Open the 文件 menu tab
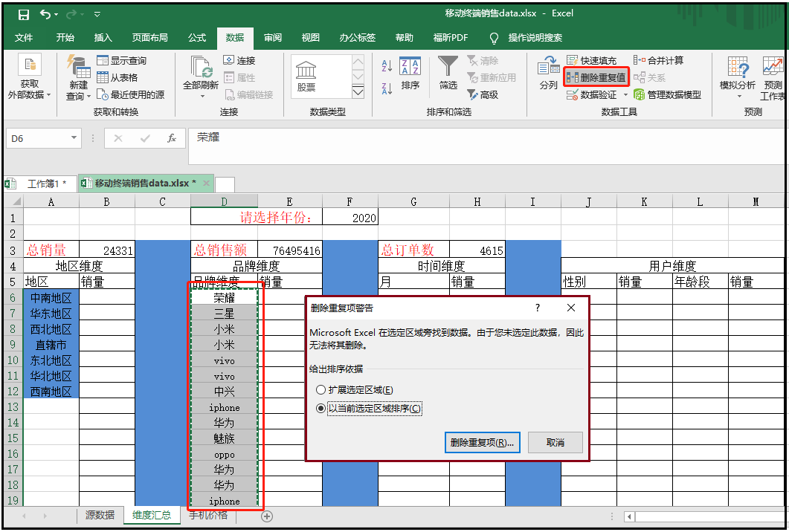 [x=24, y=38]
